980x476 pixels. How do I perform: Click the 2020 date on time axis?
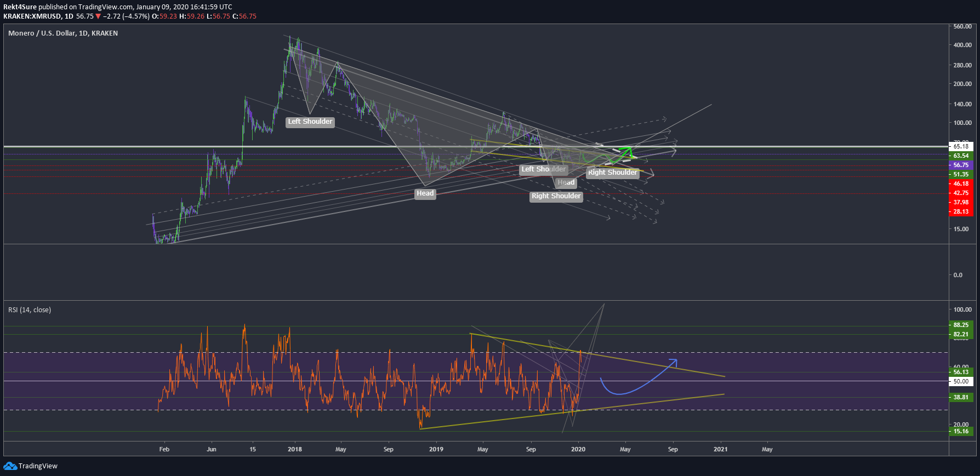click(578, 449)
